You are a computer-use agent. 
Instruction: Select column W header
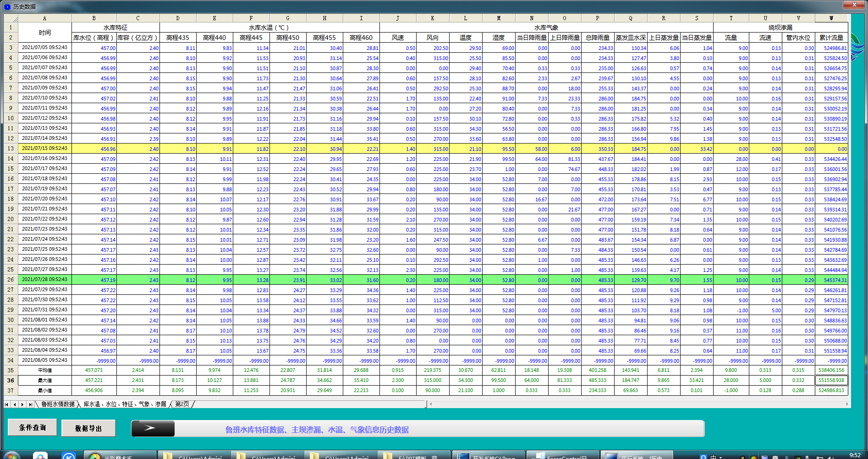pyautogui.click(x=831, y=18)
